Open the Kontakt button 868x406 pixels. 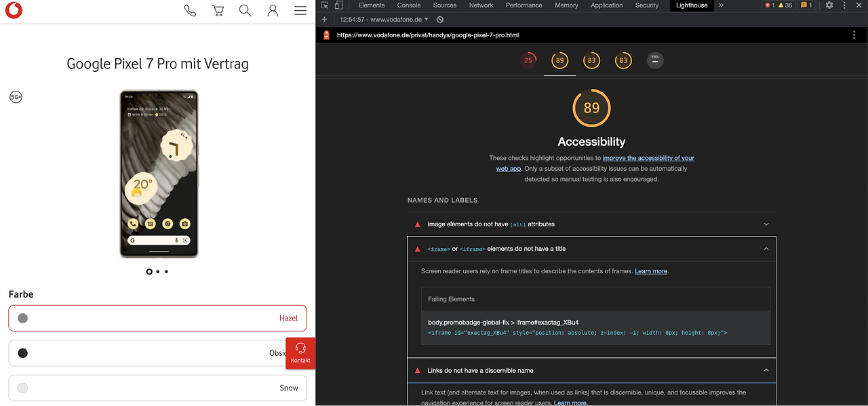click(x=300, y=353)
